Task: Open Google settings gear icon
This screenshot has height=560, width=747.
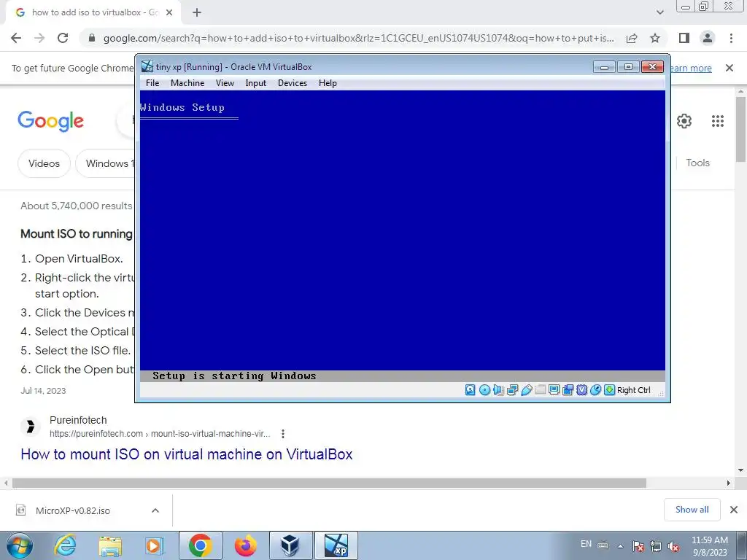Action: click(684, 121)
